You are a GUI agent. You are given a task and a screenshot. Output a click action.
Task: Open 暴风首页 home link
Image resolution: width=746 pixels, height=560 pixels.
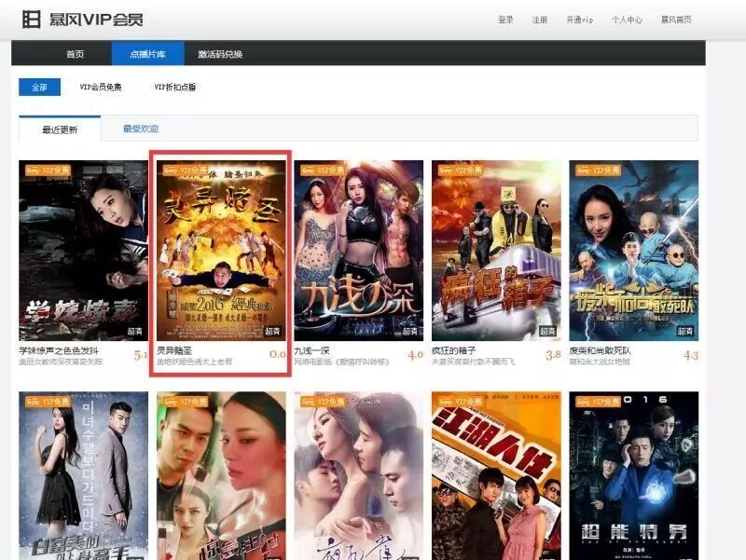[676, 20]
